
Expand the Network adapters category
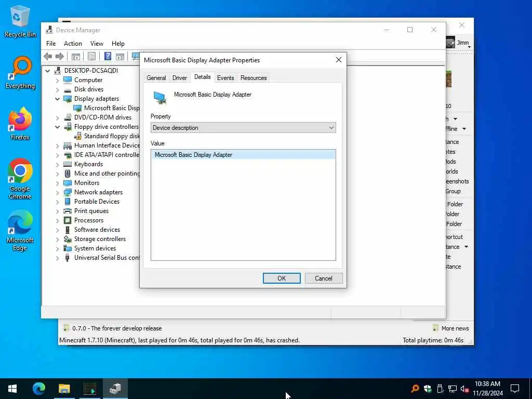[57, 193]
